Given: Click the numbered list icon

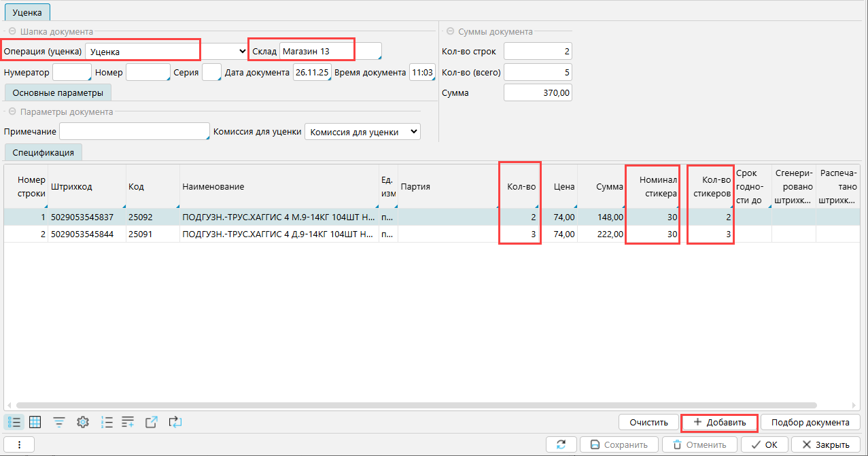Looking at the screenshot, I should coord(106,422).
